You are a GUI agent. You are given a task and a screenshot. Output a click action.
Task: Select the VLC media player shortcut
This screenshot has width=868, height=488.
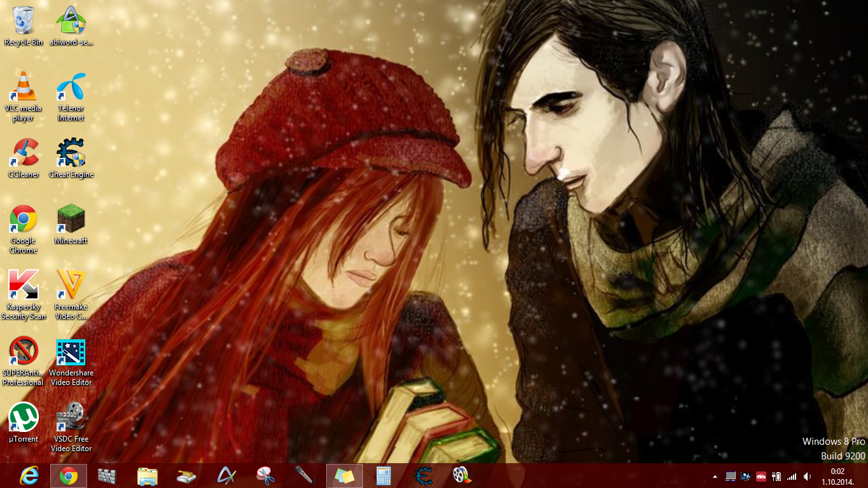tap(24, 97)
